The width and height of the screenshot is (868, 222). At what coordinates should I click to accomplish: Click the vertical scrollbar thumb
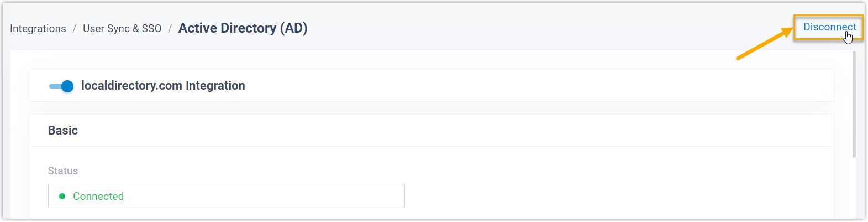[x=854, y=104]
